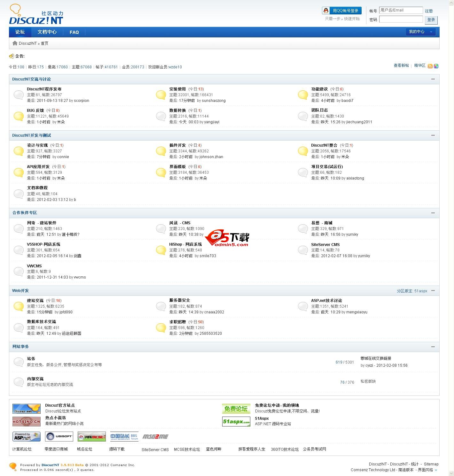The image size is (454, 476).
Task: Open the 简洁版本 footer link
Action: coord(406,470)
